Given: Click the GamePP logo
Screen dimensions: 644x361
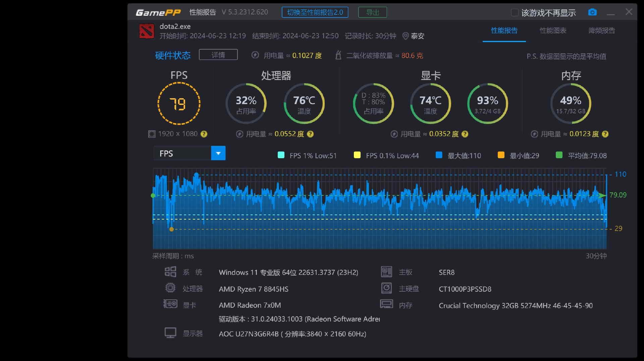Looking at the screenshot, I should [x=158, y=12].
